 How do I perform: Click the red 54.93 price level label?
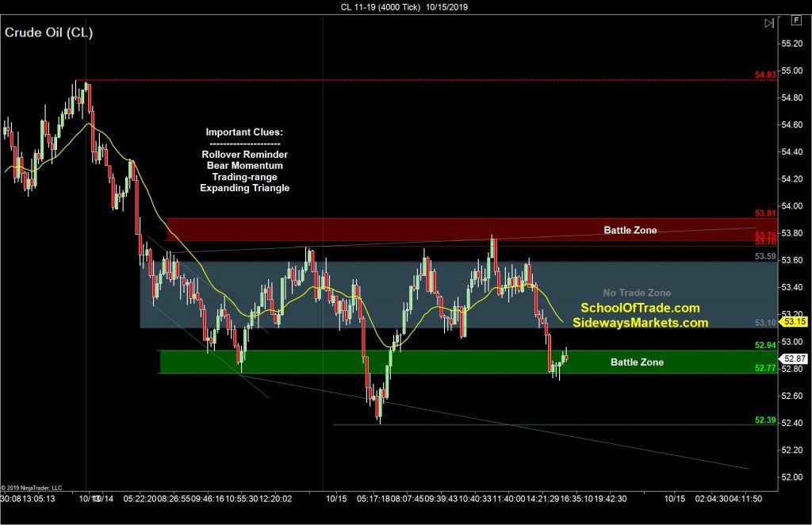click(765, 75)
